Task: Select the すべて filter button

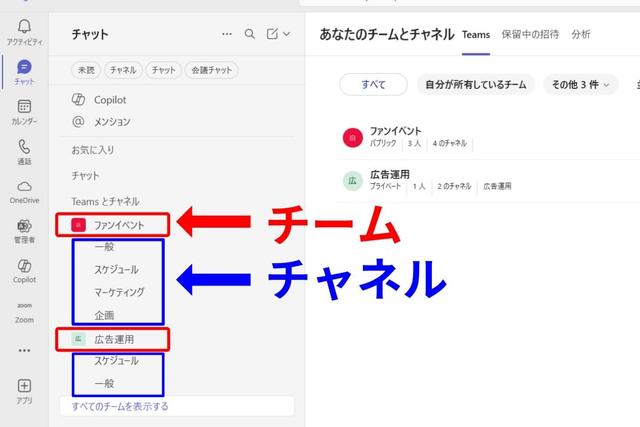Action: 373,85
